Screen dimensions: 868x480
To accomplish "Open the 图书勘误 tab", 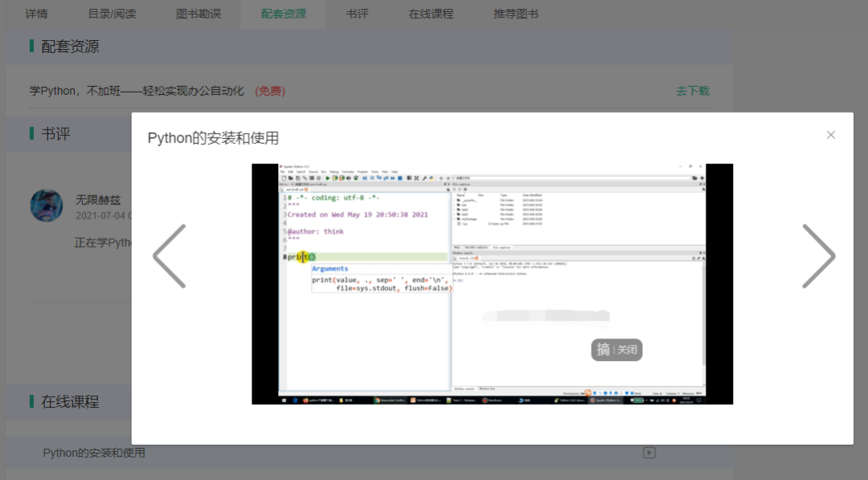I will click(x=199, y=14).
